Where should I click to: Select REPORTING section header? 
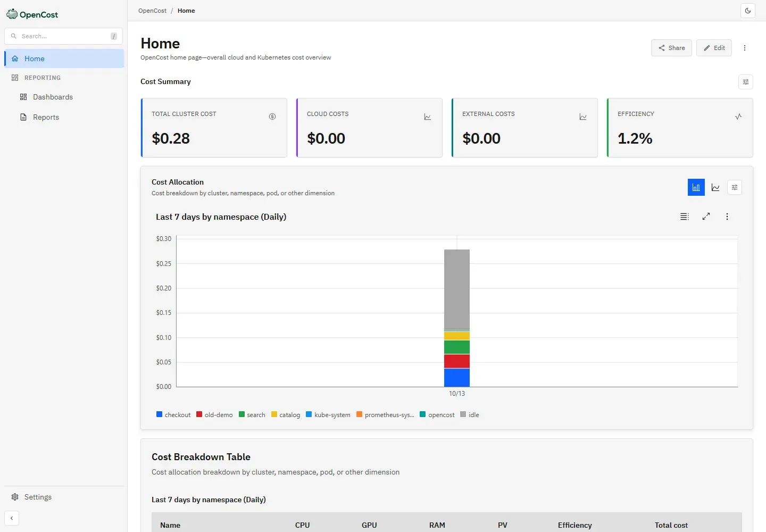[43, 78]
